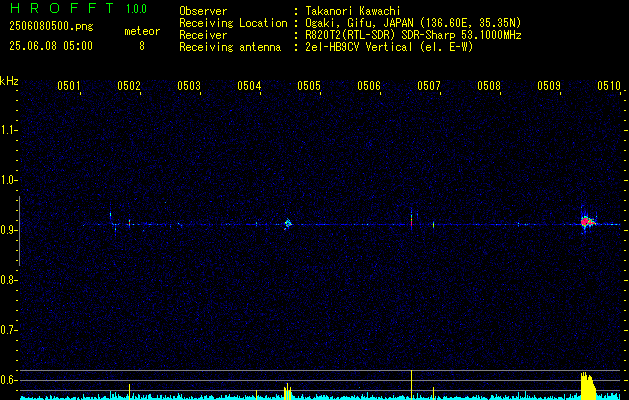Screen dimensions: 629x400
Task: Click time marker 0504
Action: click(249, 85)
